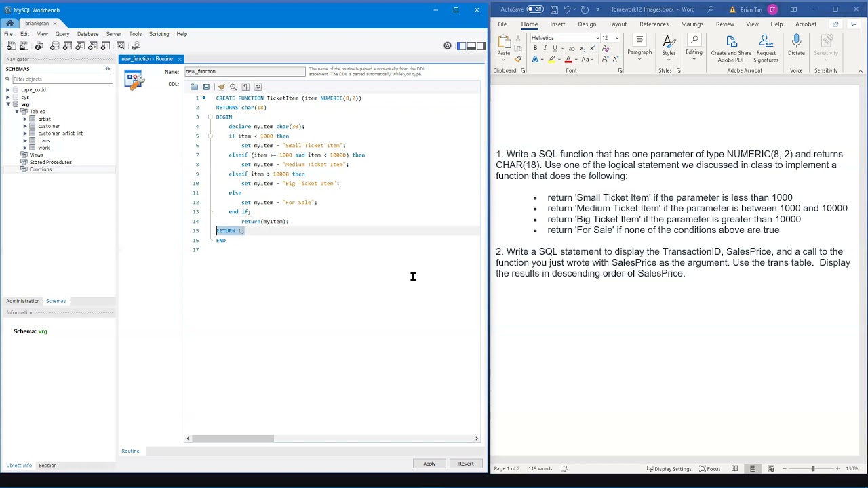Switch to Print Layout view in Word status bar

[753, 468]
